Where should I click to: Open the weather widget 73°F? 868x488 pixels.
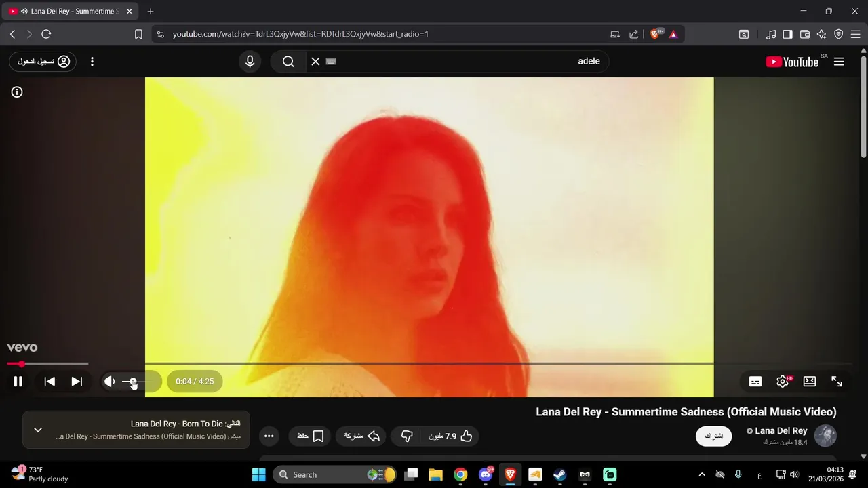(x=41, y=474)
